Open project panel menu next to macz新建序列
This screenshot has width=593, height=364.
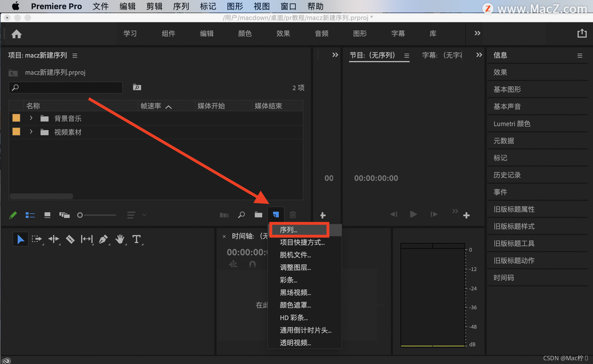[x=75, y=56]
